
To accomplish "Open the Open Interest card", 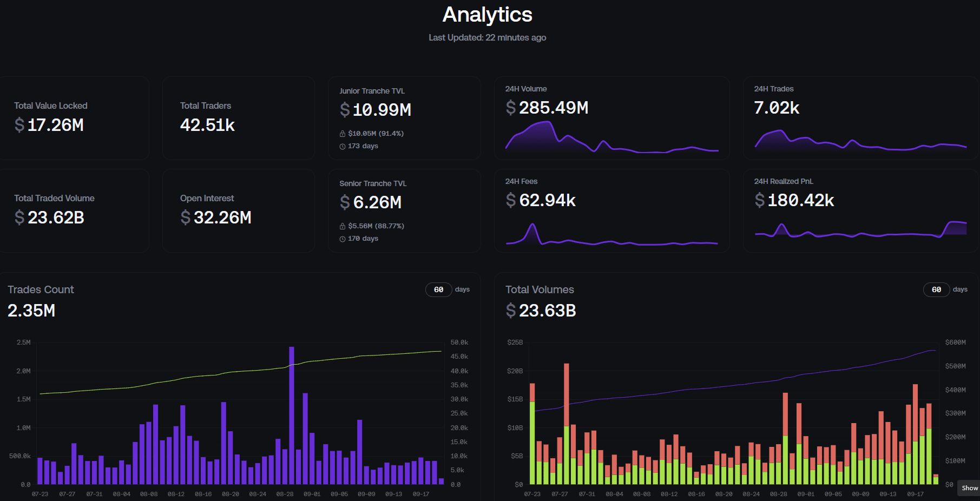I will click(x=239, y=210).
